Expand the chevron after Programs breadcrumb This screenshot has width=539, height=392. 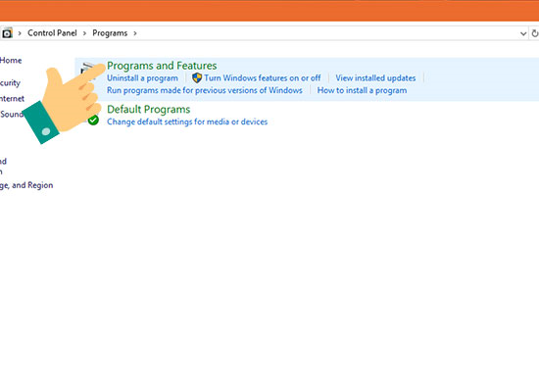[135, 33]
